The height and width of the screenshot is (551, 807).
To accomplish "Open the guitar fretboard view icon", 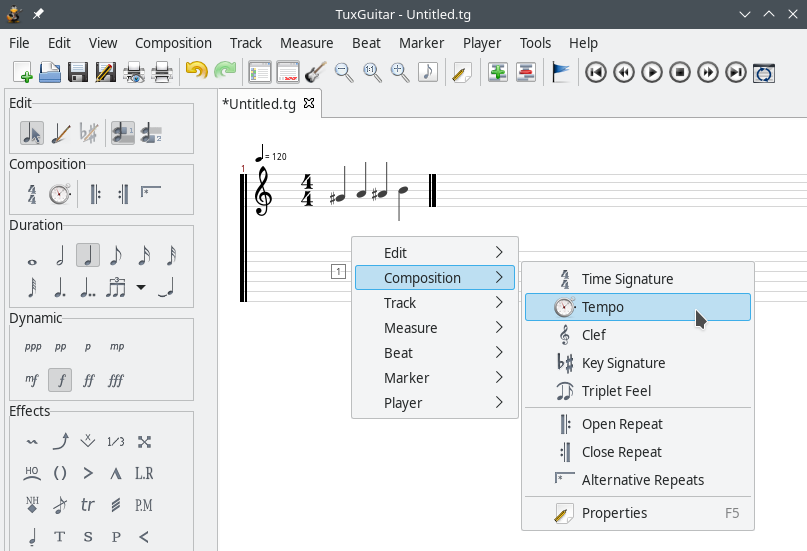I will [316, 72].
